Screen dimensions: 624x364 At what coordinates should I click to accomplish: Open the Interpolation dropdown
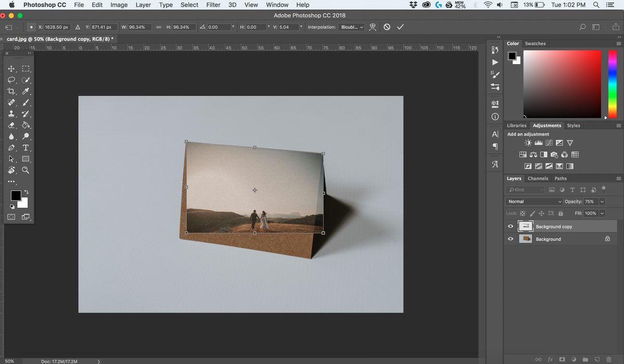pos(352,27)
